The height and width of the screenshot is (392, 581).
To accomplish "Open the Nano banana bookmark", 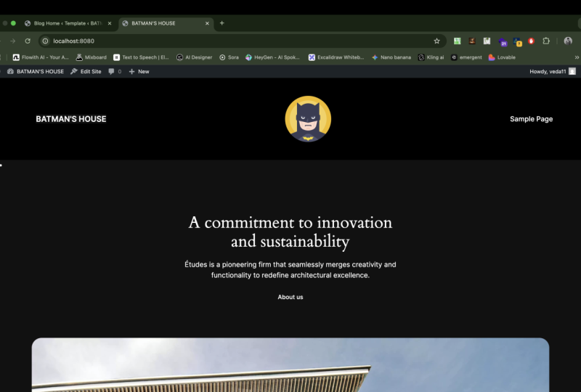I will tap(391, 57).
